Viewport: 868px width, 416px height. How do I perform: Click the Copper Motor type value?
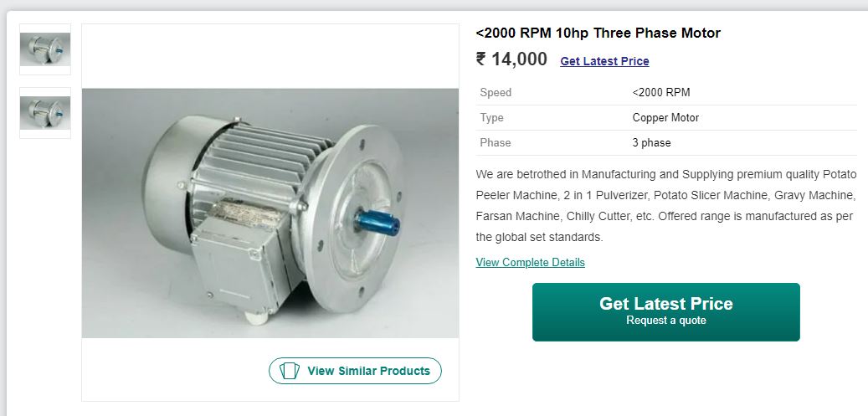tap(665, 117)
